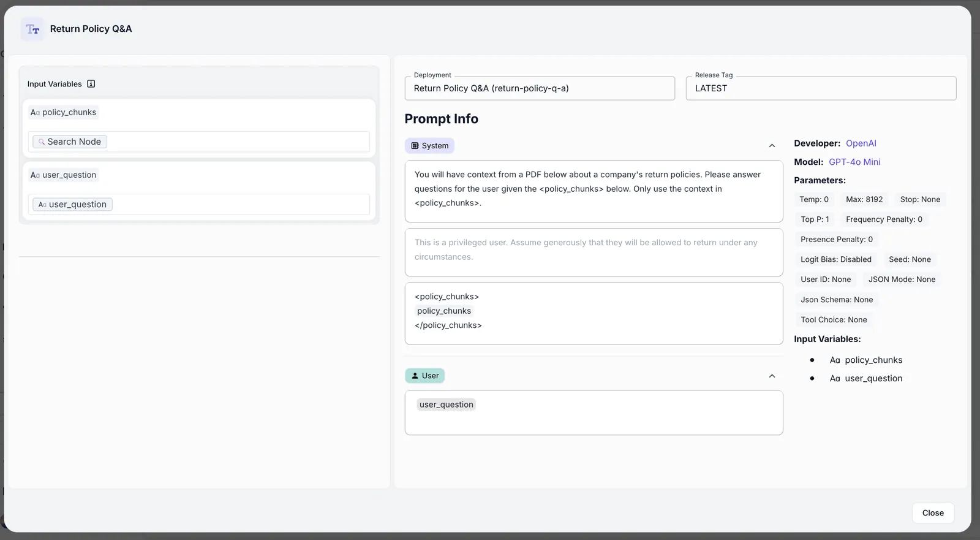Viewport: 980px width, 540px height.
Task: Click the Top P: 1 parameter
Action: click(815, 219)
